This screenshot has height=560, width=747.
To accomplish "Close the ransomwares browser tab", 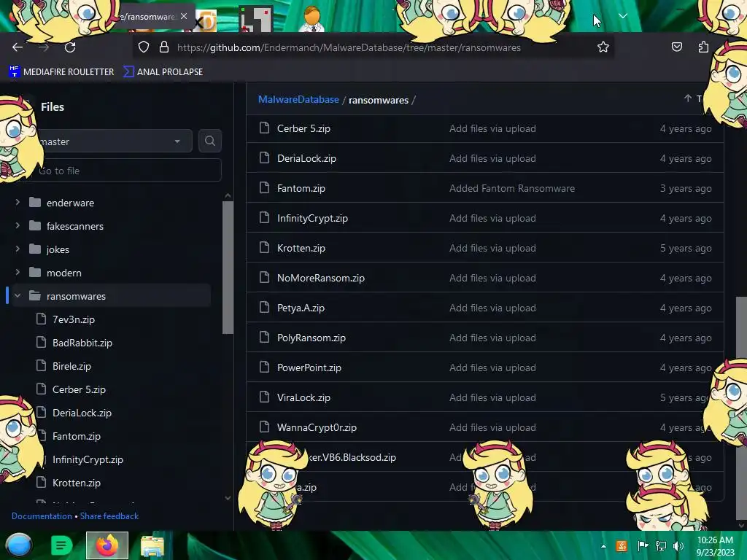I will click(x=184, y=16).
